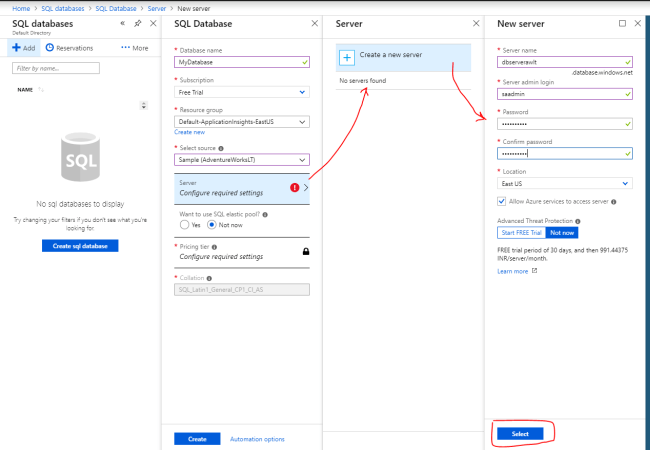
Task: Click the Pricing tier lock icon
Action: (x=306, y=252)
